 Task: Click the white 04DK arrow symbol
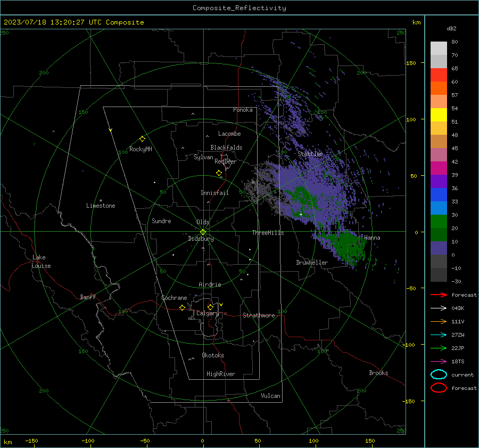coord(439,308)
